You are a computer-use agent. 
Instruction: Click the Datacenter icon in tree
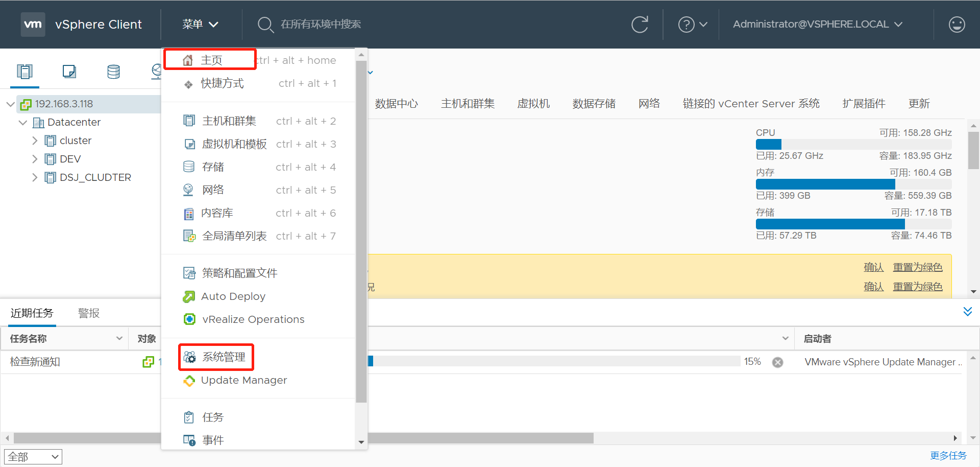(38, 123)
